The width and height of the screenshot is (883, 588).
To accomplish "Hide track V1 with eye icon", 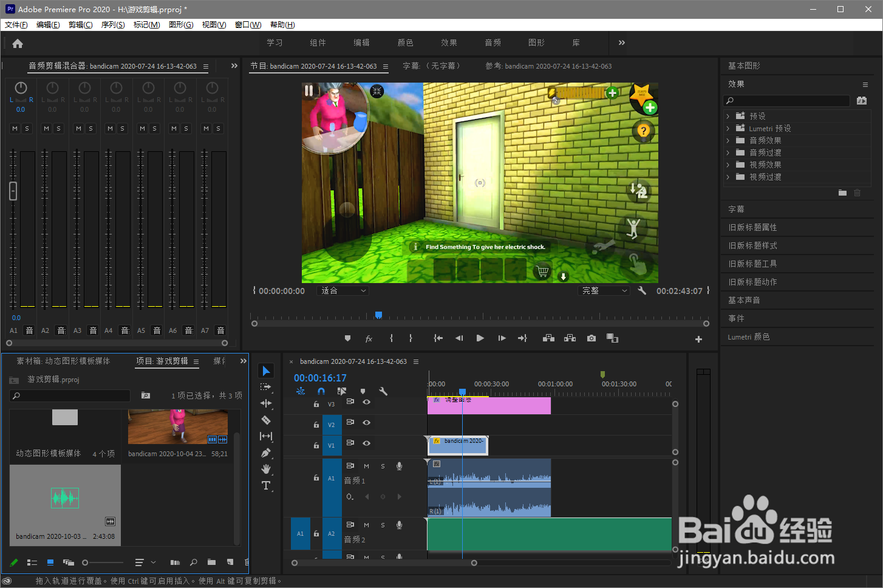I will coord(366,443).
